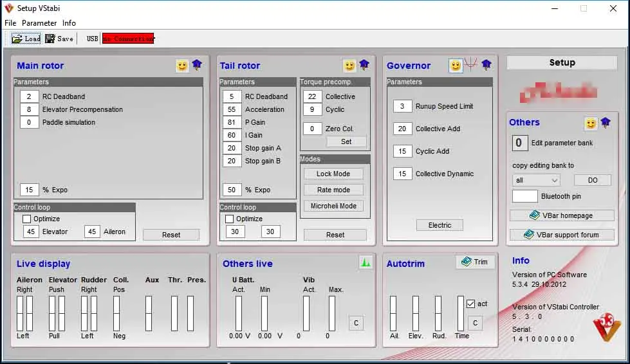
Task: Click the Tail rotor P Gain field
Action: click(x=232, y=122)
